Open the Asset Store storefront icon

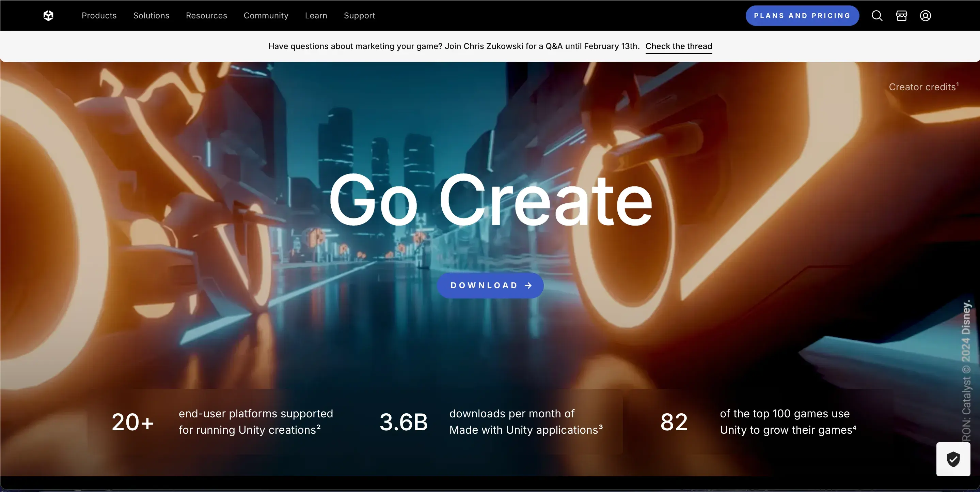coord(901,16)
